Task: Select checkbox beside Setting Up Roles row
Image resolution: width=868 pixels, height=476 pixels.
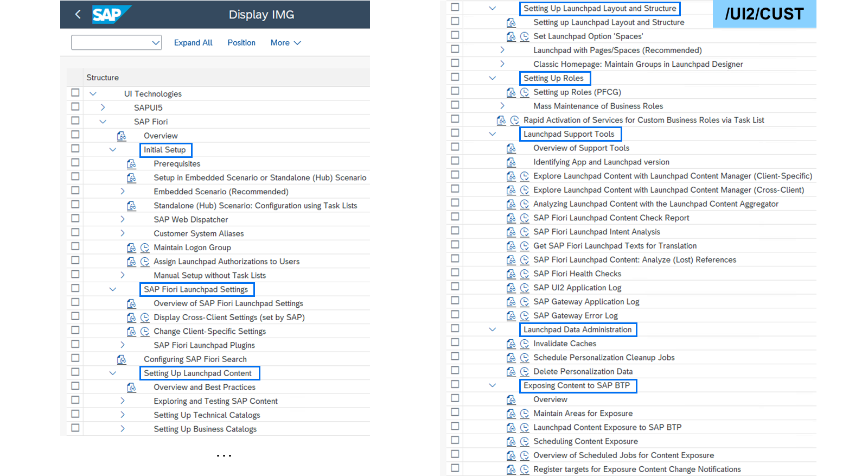Action: [455, 77]
